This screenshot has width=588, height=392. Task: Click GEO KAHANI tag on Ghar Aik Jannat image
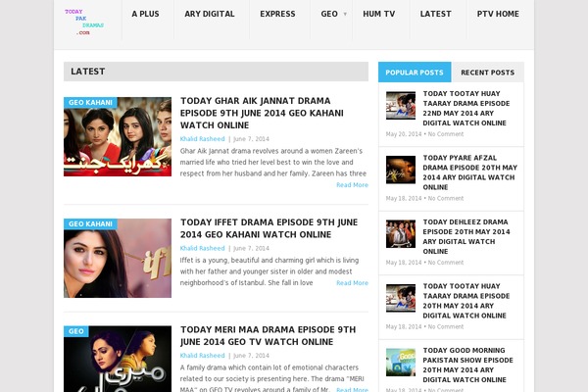click(90, 102)
